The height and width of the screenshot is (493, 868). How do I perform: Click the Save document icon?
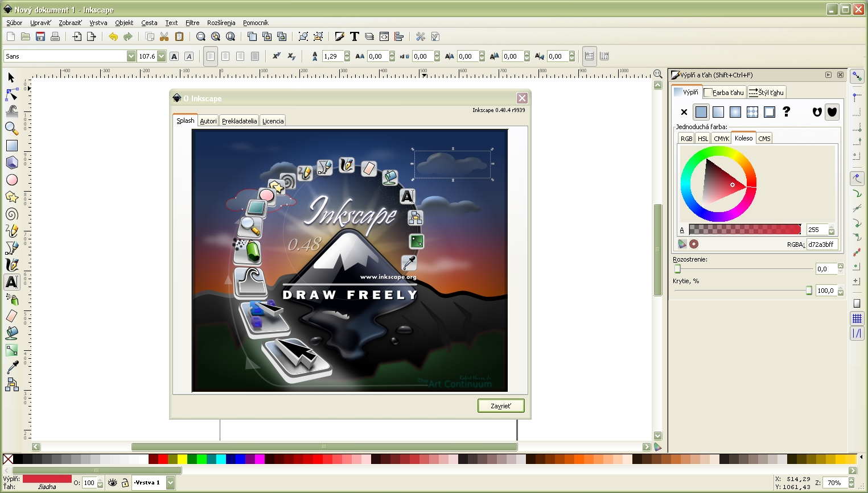click(40, 37)
